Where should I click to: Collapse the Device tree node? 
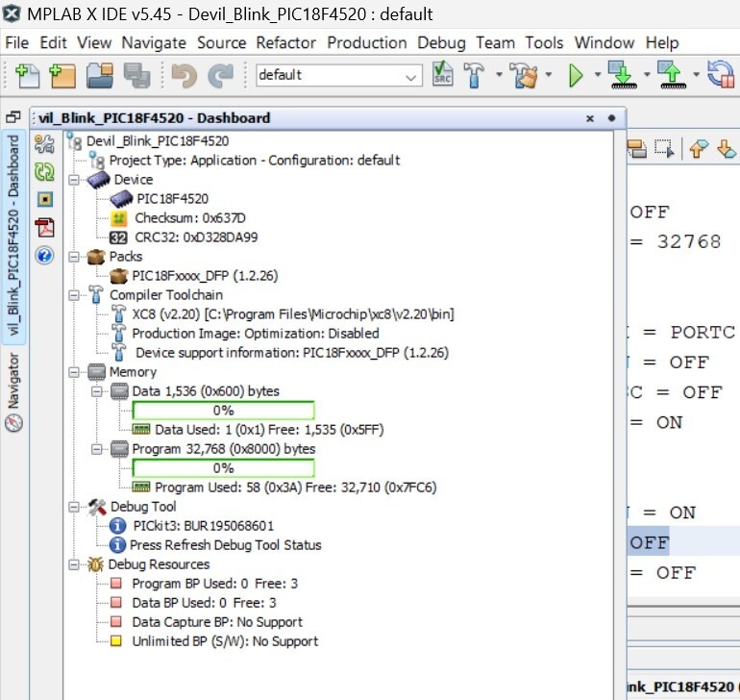(x=74, y=180)
